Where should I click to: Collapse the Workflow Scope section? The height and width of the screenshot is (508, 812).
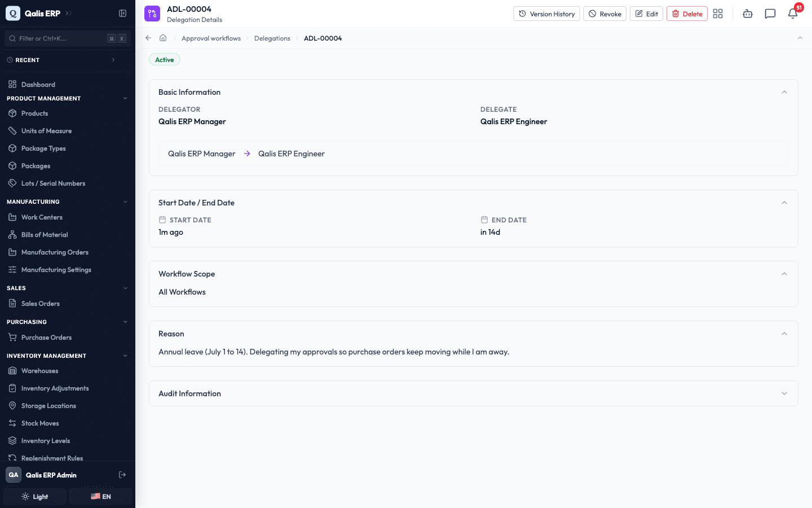(784, 274)
